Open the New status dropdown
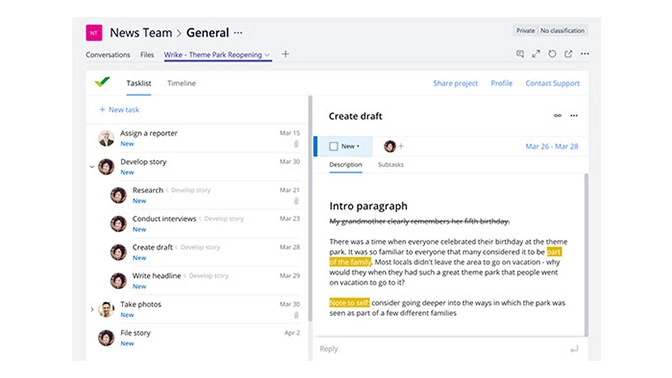Image resolution: width=672 pixels, height=378 pixels. (x=351, y=146)
